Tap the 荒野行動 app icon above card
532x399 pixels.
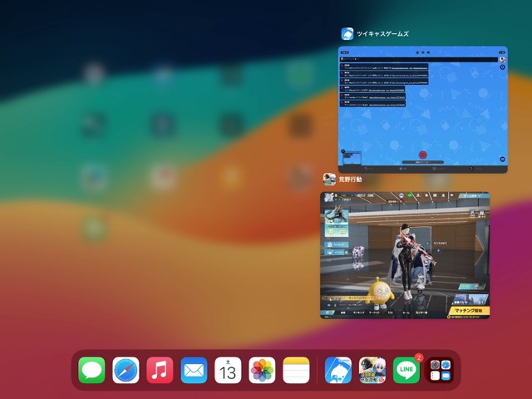coord(329,180)
